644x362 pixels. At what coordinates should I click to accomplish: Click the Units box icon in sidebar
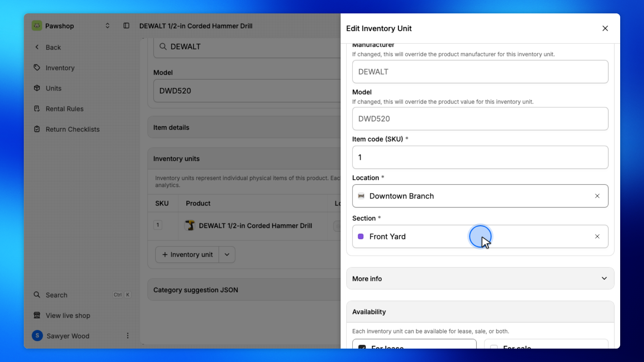[37, 88]
